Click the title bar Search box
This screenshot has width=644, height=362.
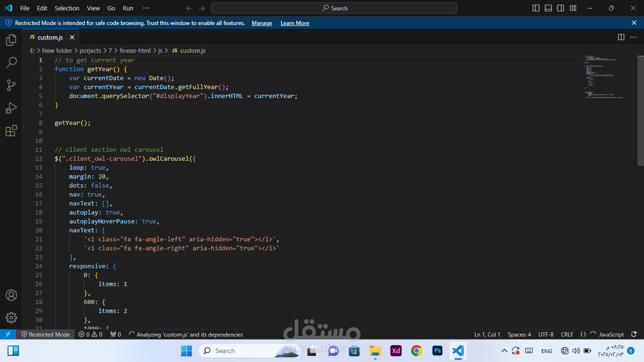[334, 8]
